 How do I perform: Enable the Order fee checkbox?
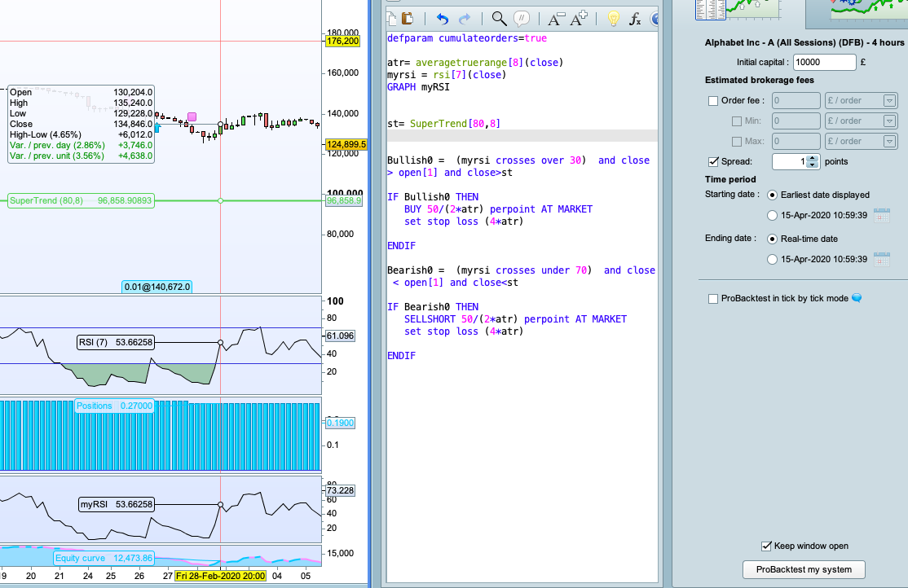(x=713, y=101)
